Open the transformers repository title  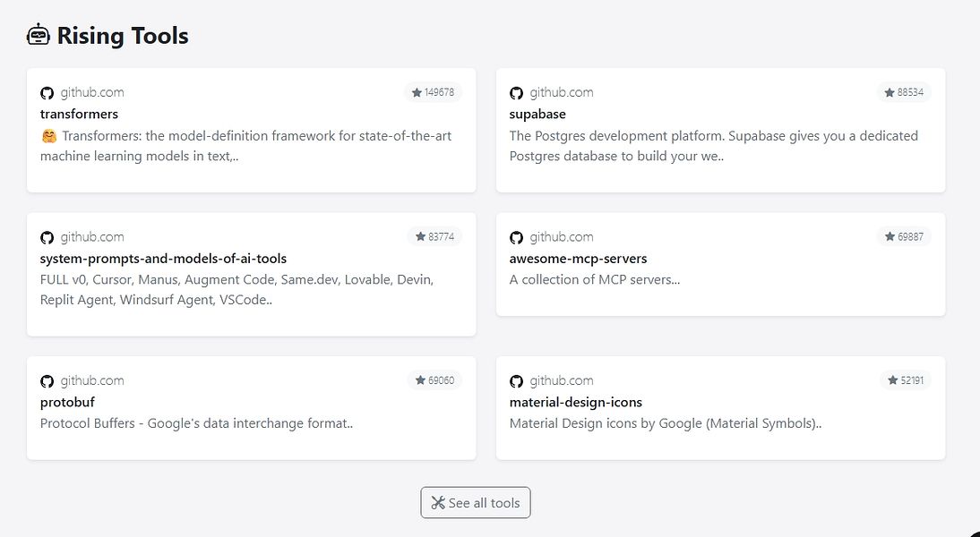[x=79, y=115]
